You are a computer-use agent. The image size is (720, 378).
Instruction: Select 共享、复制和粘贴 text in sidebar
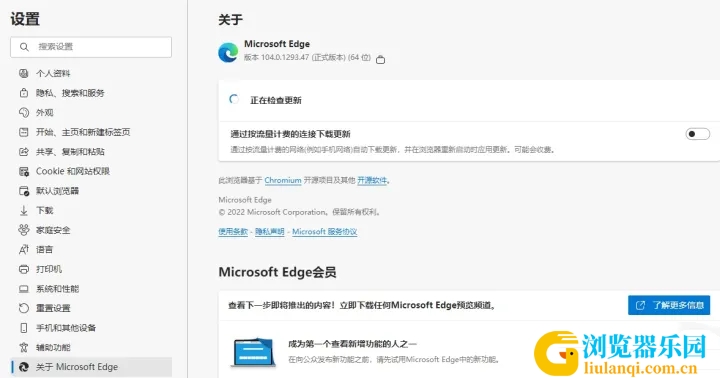[70, 152]
